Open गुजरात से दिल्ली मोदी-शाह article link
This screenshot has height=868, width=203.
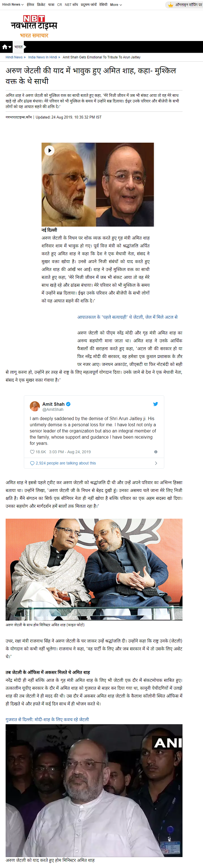[x=47, y=719]
